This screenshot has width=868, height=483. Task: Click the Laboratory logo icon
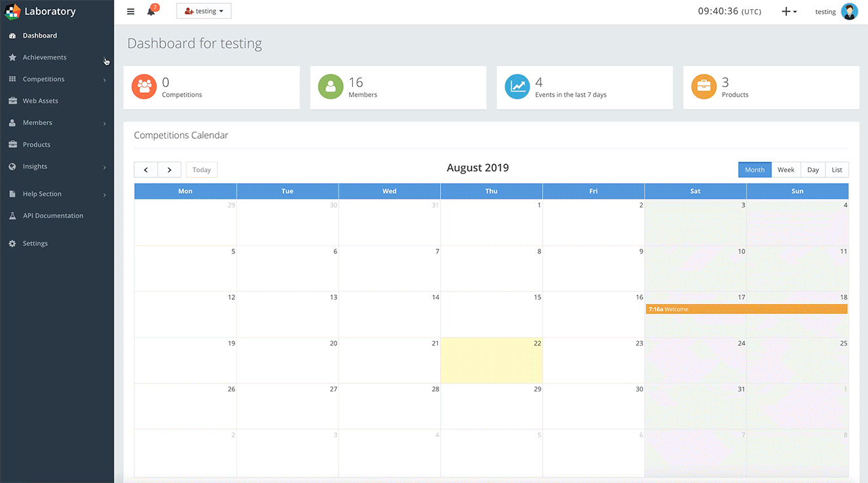point(12,11)
